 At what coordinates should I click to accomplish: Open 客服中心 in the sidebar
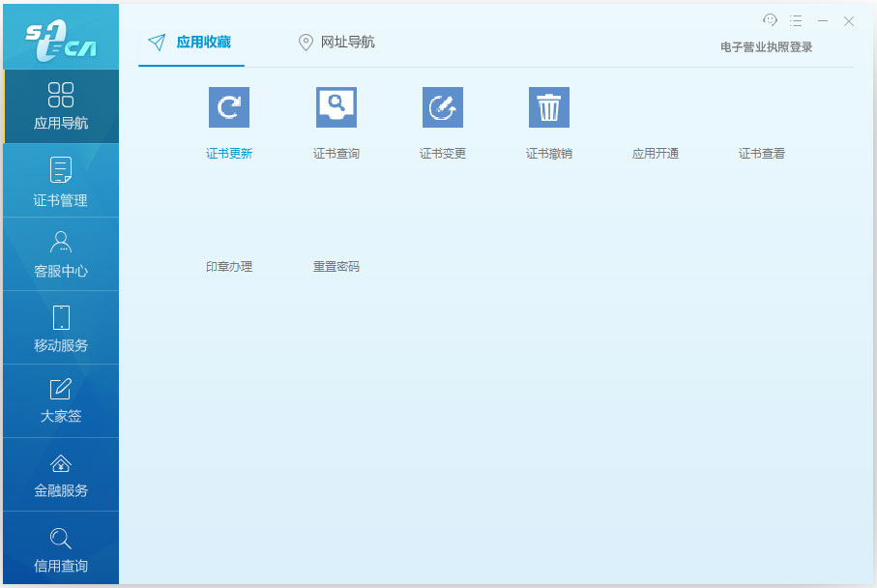61,254
